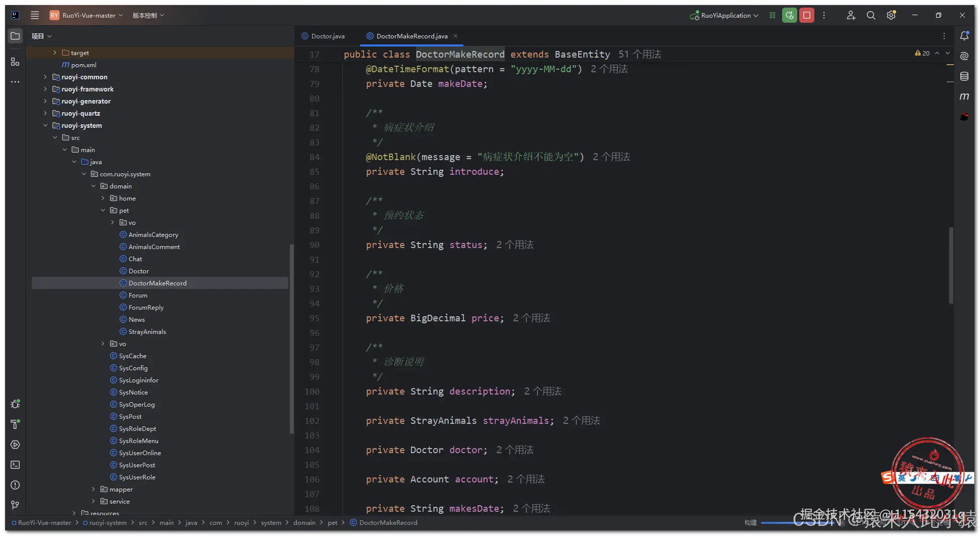Viewport: 980px width, 536px height.
Task: Toggle the Project tool window folder icon
Action: pyautogui.click(x=15, y=36)
